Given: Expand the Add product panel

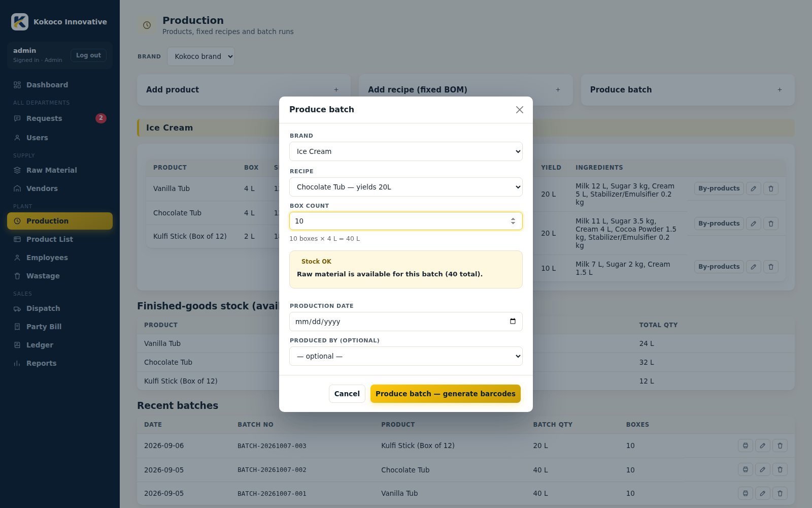Looking at the screenshot, I should tap(244, 90).
